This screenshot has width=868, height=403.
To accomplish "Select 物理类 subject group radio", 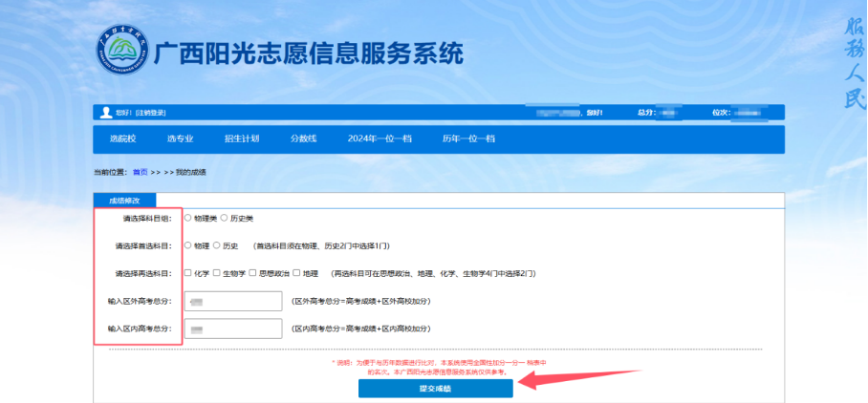I will click(187, 219).
